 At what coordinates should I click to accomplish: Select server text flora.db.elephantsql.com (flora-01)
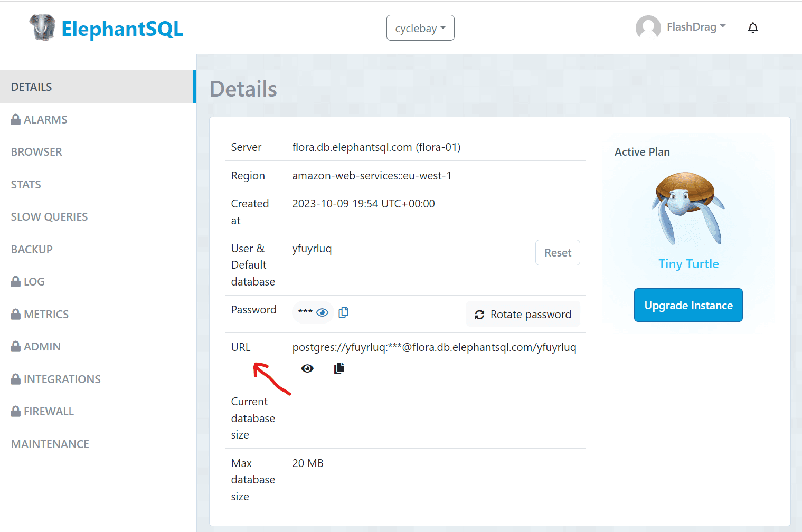coord(376,147)
